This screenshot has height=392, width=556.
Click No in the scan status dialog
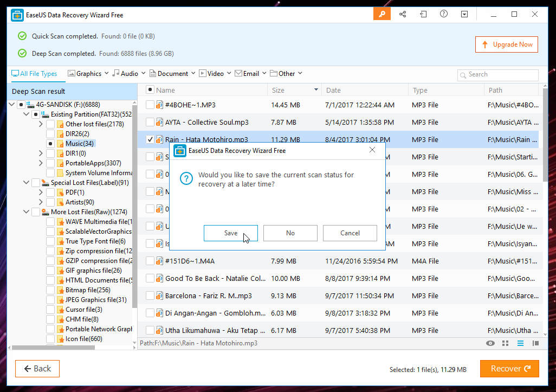(x=290, y=233)
